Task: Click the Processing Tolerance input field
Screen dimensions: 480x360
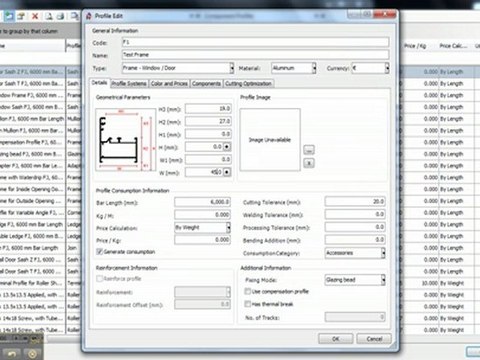Action: (355, 227)
